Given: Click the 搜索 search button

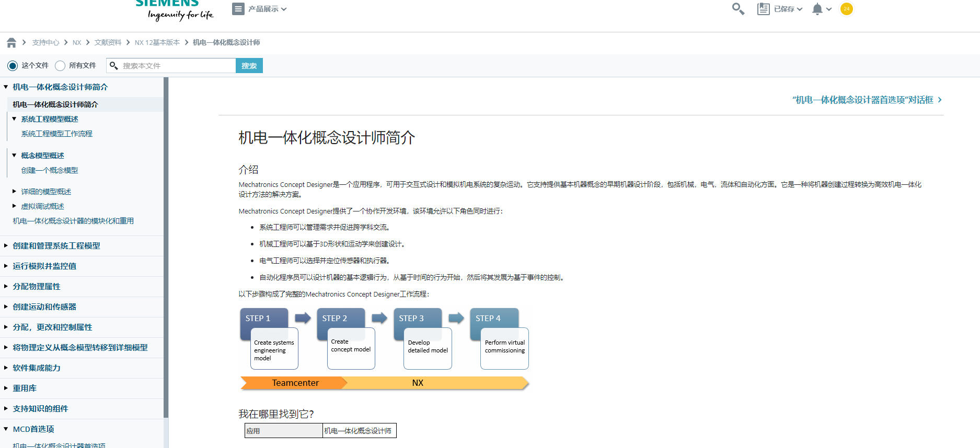Looking at the screenshot, I should [x=249, y=66].
